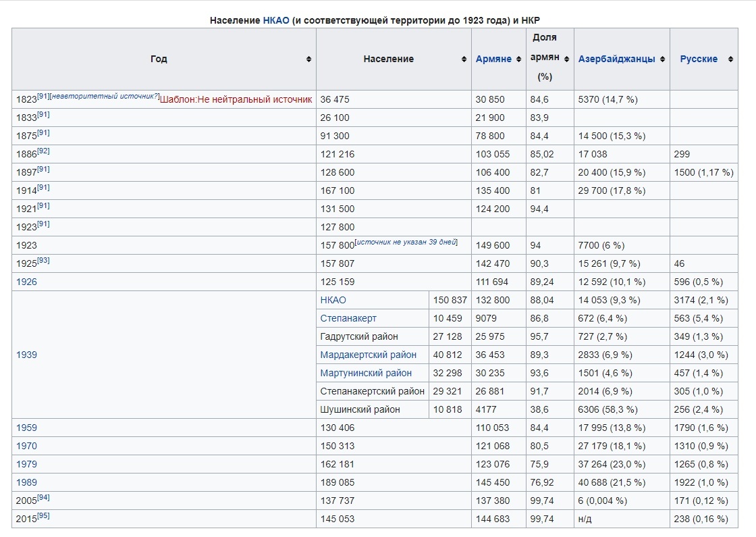Open the Мардакертский район link
Screen dimensions: 756x537
click(368, 355)
